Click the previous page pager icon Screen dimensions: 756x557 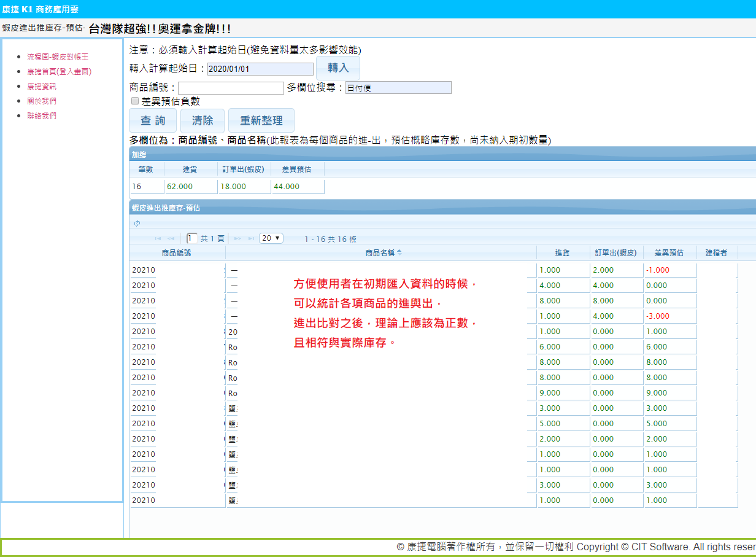[x=171, y=238]
